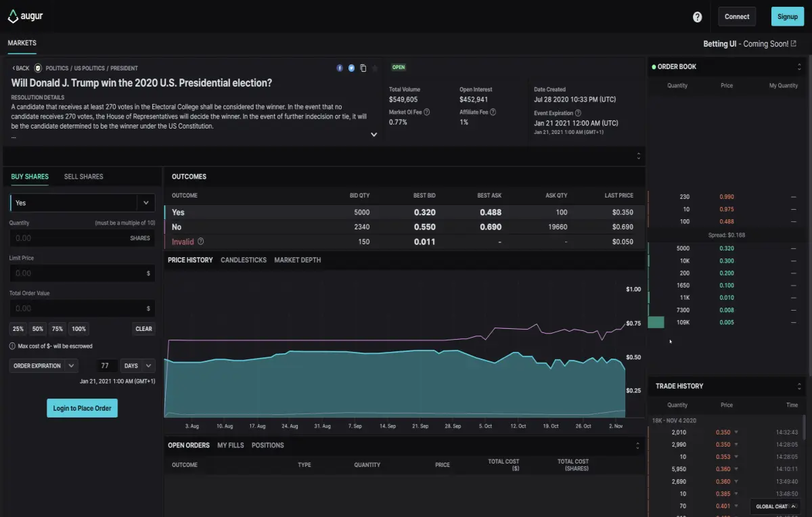
Task: Set order size to 25%
Action: 18,330
